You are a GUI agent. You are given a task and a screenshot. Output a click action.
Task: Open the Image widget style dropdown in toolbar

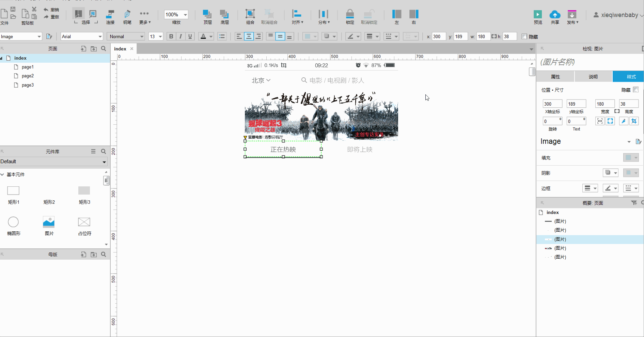coord(21,36)
